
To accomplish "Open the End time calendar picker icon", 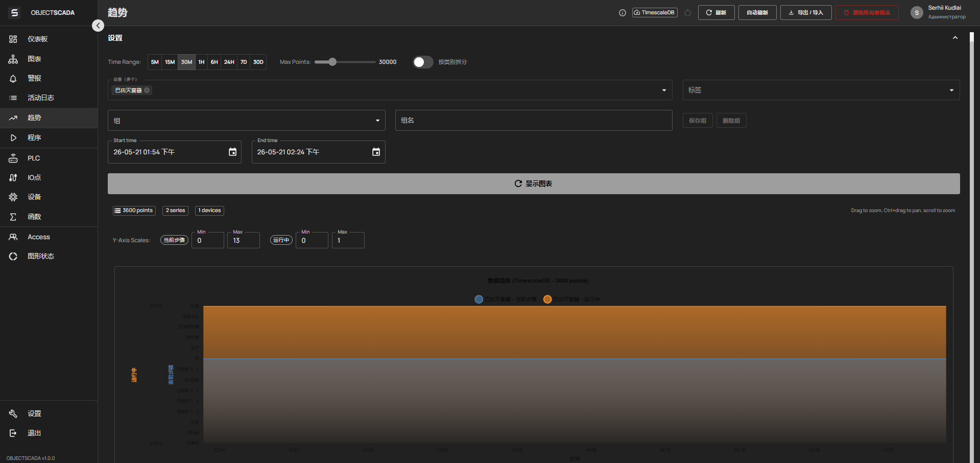I will [x=376, y=152].
